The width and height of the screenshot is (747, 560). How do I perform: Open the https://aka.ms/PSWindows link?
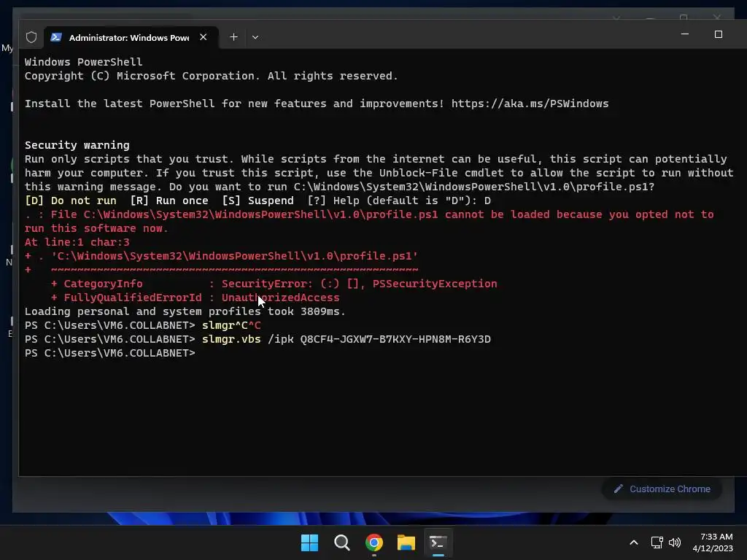pos(530,104)
